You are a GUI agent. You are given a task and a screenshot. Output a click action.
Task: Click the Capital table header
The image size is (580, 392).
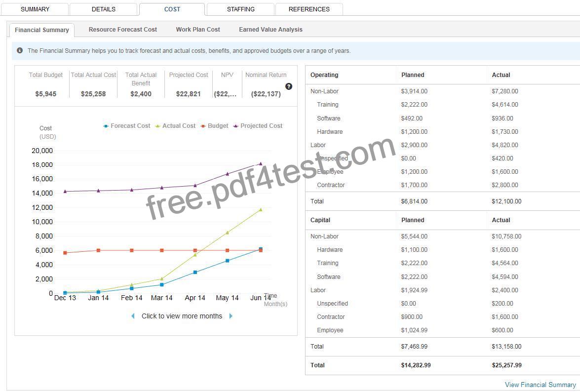point(320,220)
